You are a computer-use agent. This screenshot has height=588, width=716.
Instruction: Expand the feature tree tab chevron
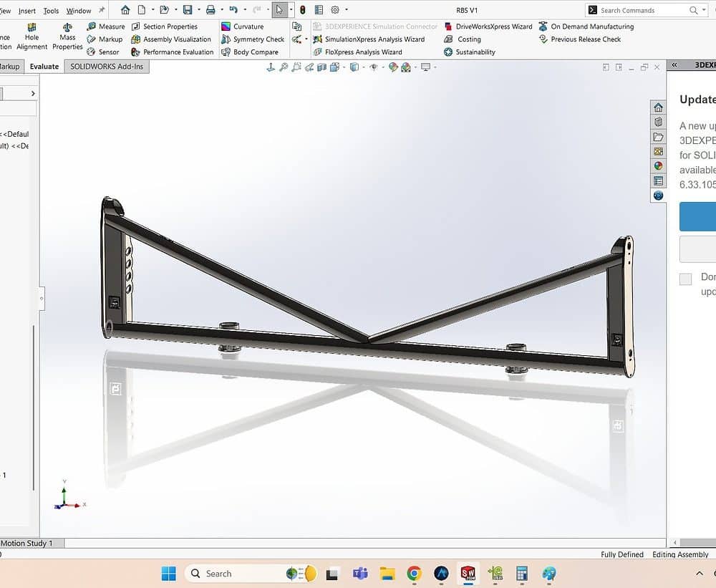[x=33, y=94]
